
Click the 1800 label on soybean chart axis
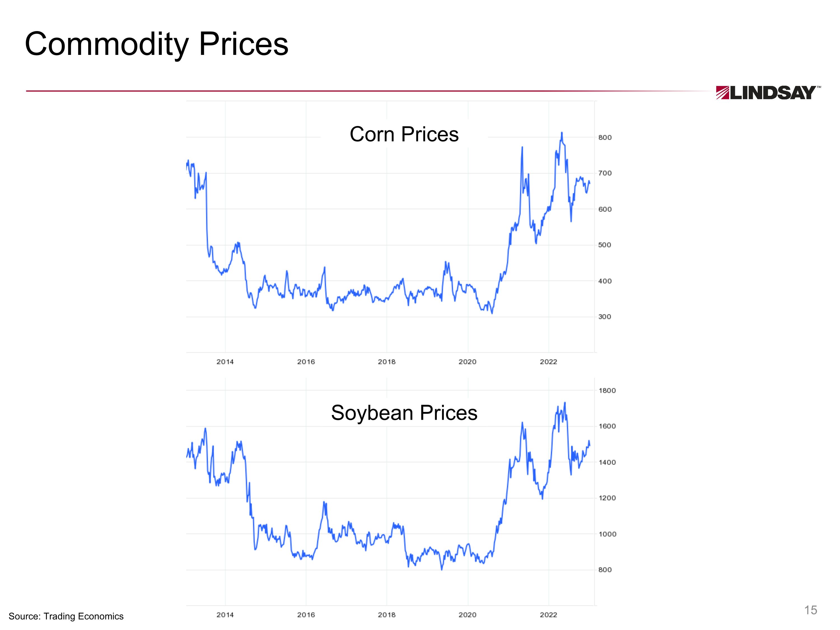(607, 390)
